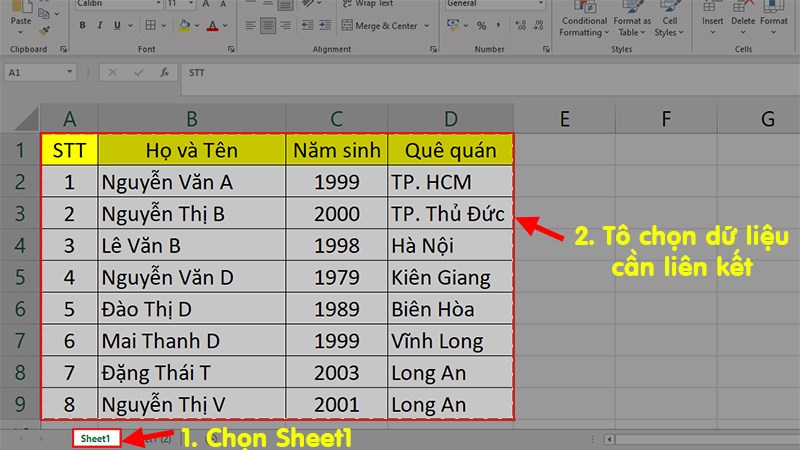The width and height of the screenshot is (800, 450).
Task: Toggle Bold formatting in the Font group
Action: point(83,27)
